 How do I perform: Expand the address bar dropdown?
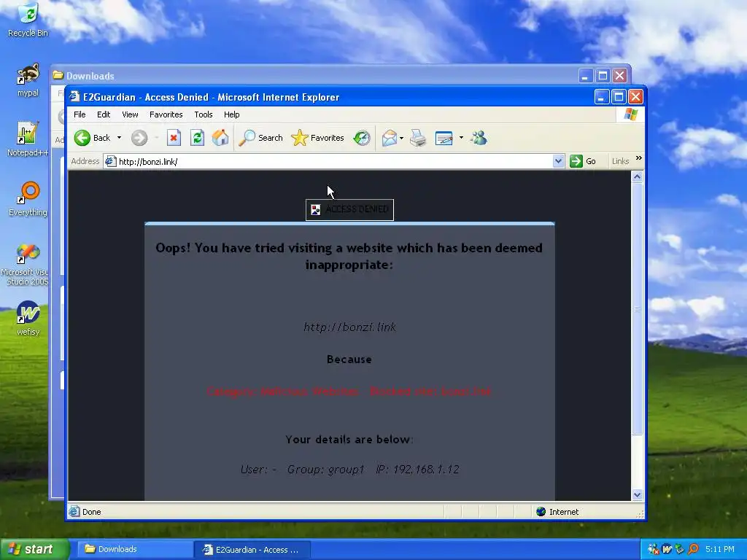(558, 161)
